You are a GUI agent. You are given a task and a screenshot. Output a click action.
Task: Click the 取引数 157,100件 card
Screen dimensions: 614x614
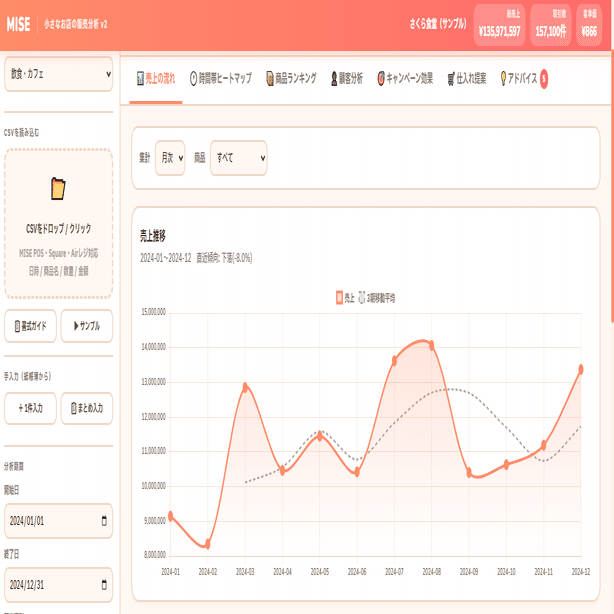pyautogui.click(x=551, y=25)
